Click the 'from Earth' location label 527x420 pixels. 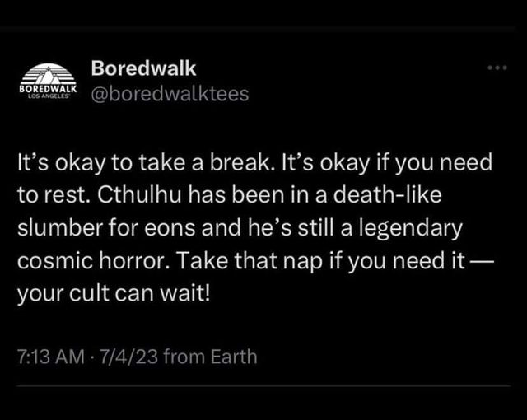tap(211, 357)
